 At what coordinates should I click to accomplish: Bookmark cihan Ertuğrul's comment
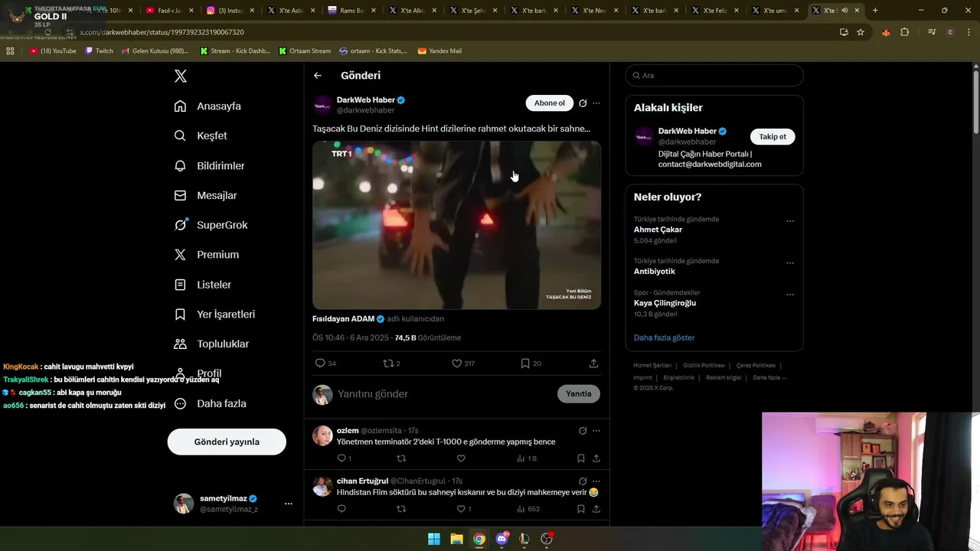(581, 509)
